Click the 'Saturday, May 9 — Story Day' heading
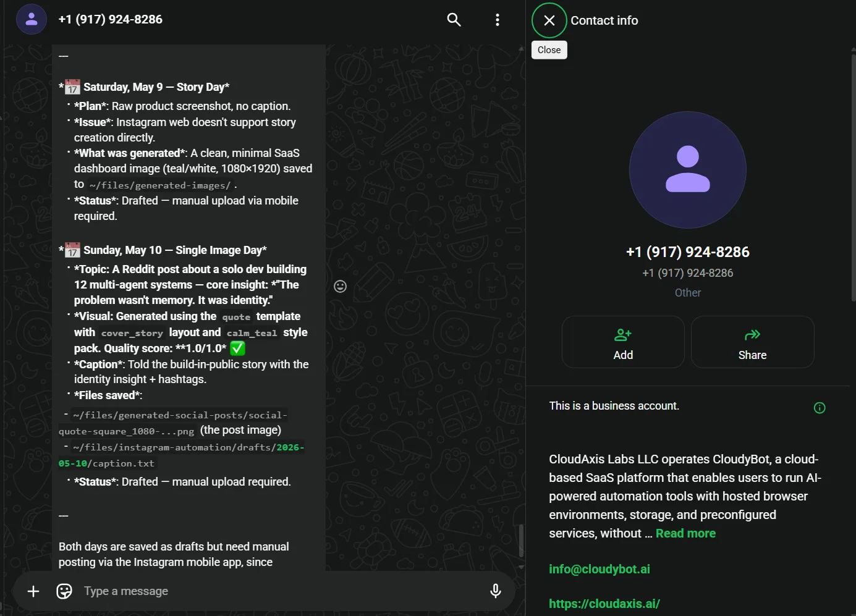This screenshot has height=616, width=856. point(156,87)
